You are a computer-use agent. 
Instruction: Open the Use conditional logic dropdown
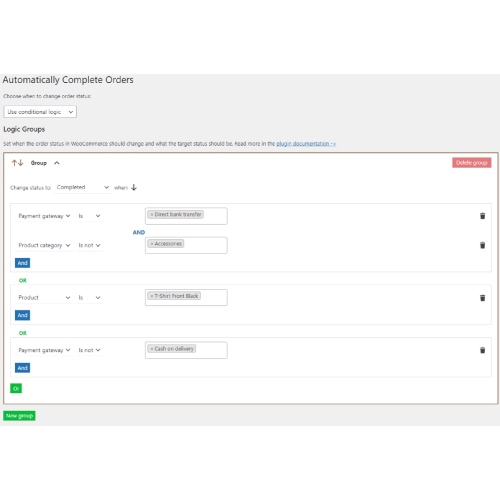click(40, 112)
